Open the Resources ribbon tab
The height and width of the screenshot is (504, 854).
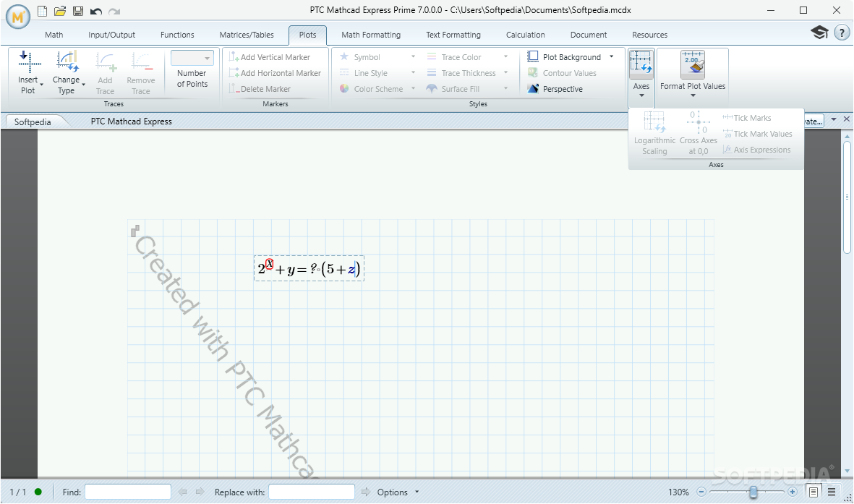[x=650, y=35]
